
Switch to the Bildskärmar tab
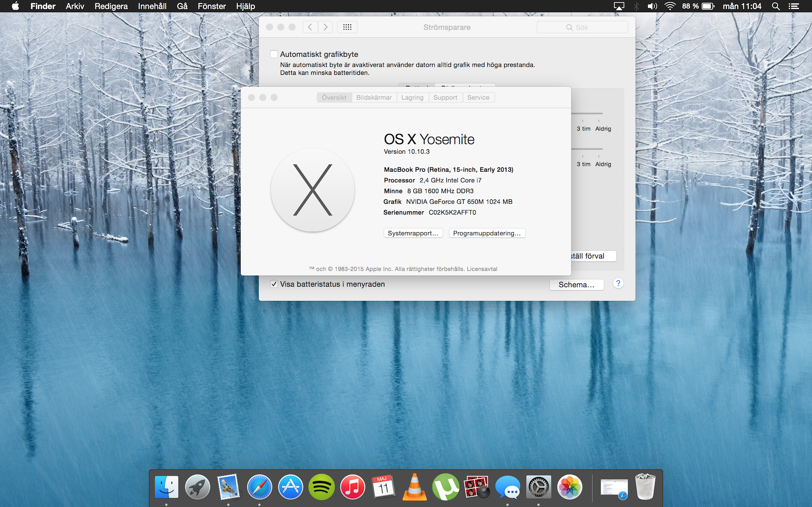coord(374,98)
